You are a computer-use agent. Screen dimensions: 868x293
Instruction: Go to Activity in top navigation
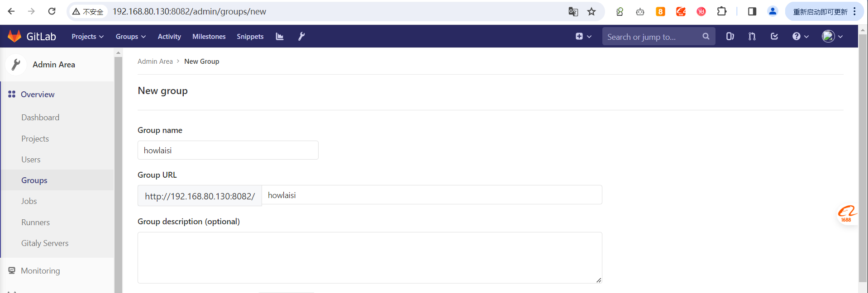(169, 37)
